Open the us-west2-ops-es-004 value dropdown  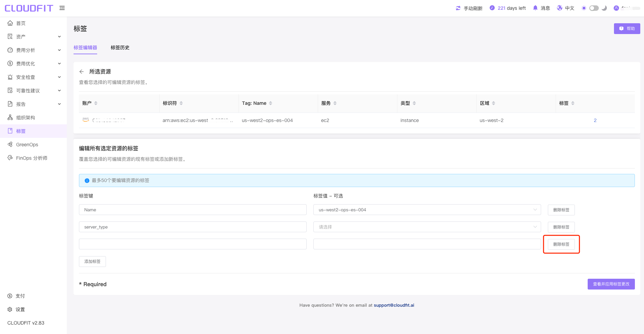pos(427,210)
